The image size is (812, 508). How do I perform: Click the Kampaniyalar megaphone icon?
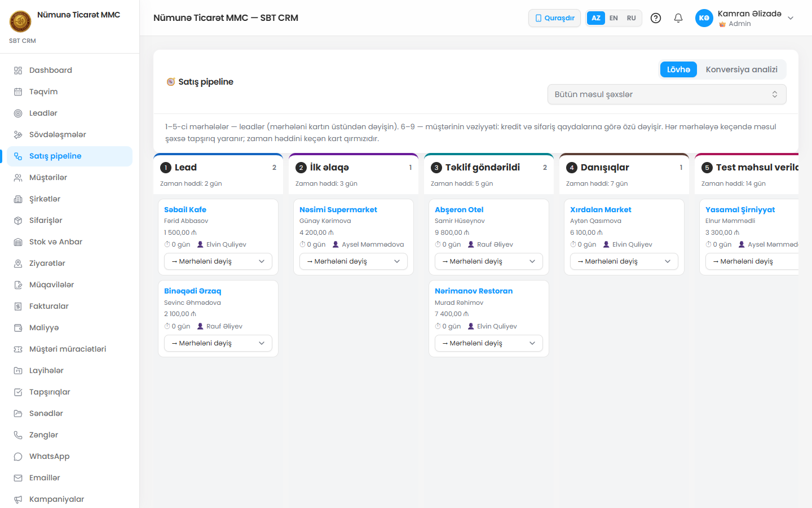[18, 500]
